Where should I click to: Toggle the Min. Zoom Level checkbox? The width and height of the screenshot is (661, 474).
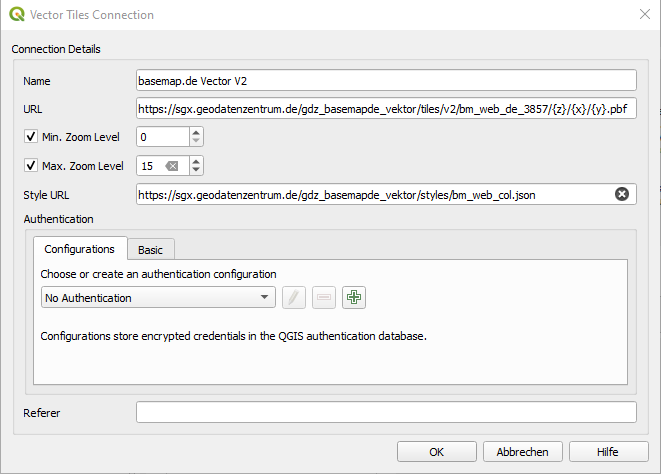pos(31,136)
